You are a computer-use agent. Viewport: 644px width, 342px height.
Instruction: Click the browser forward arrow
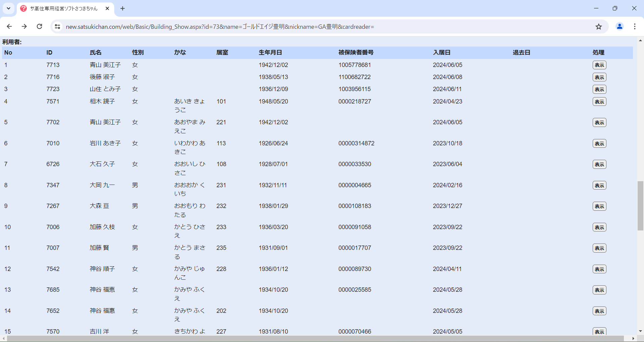24,26
